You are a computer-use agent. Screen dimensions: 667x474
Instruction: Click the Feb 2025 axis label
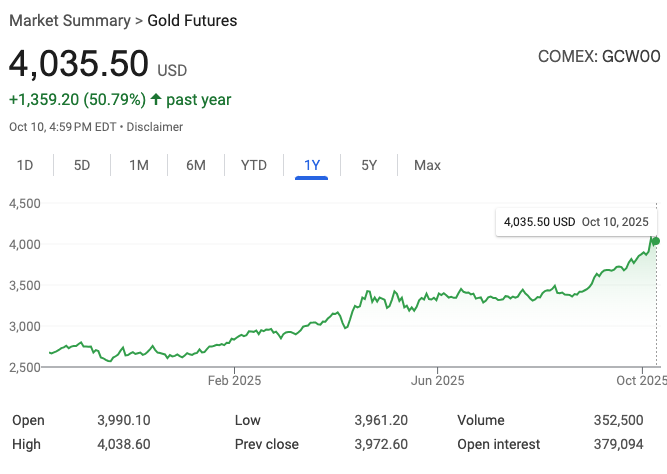coord(233,380)
